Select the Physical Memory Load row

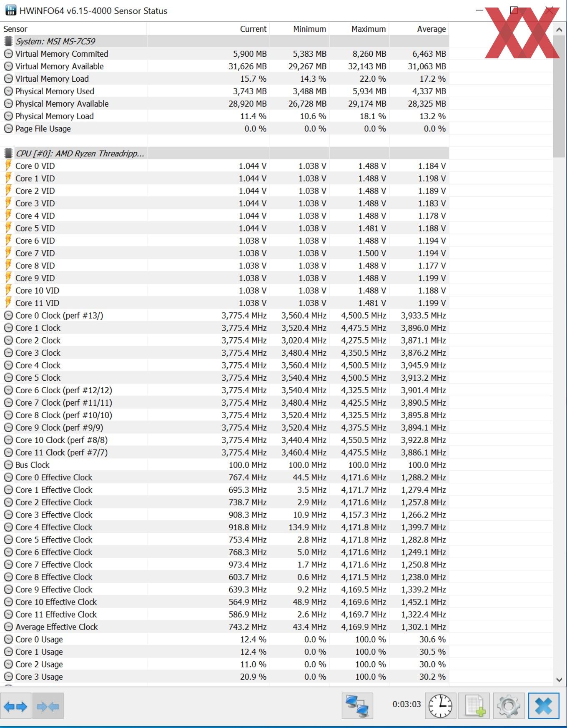[224, 116]
